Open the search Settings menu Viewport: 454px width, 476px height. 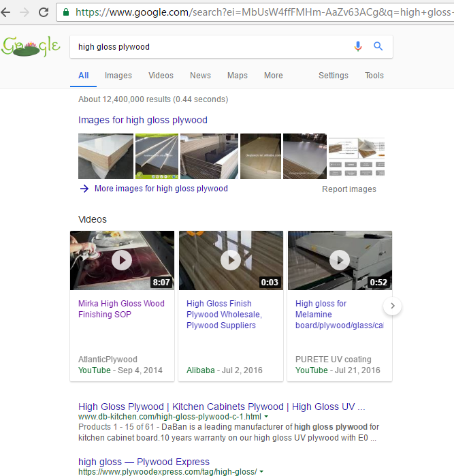pyautogui.click(x=334, y=76)
